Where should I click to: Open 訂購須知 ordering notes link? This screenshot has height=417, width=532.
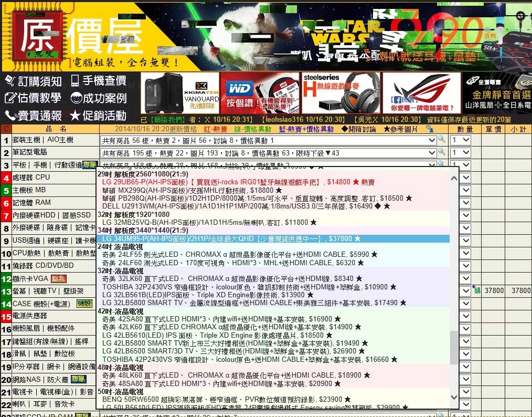pyautogui.click(x=34, y=81)
